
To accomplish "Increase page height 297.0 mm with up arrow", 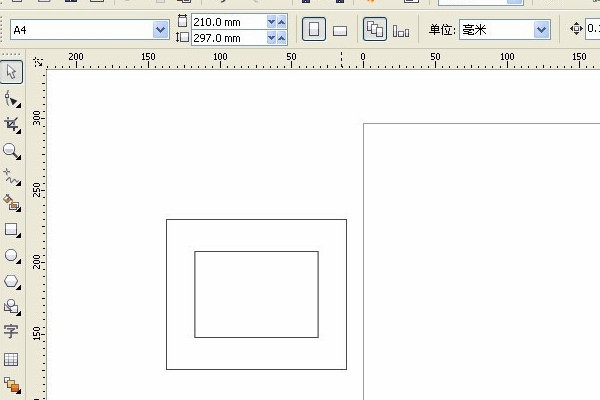I will 282,38.
